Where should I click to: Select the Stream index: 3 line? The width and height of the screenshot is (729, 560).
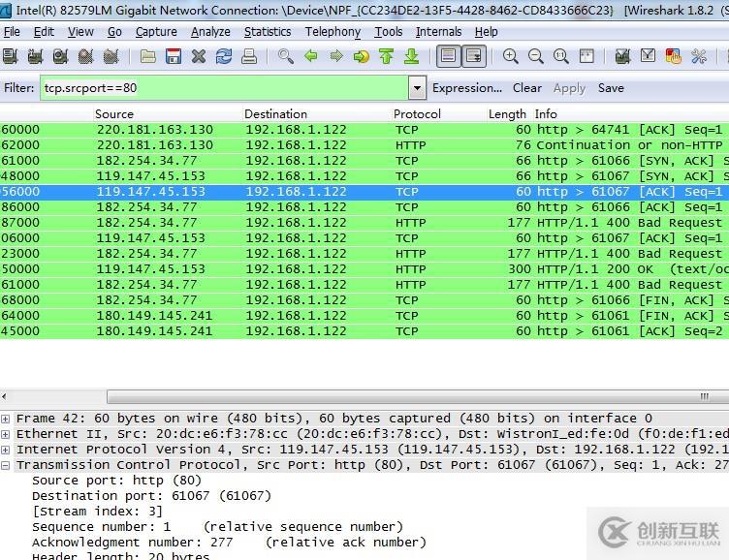coord(97,512)
